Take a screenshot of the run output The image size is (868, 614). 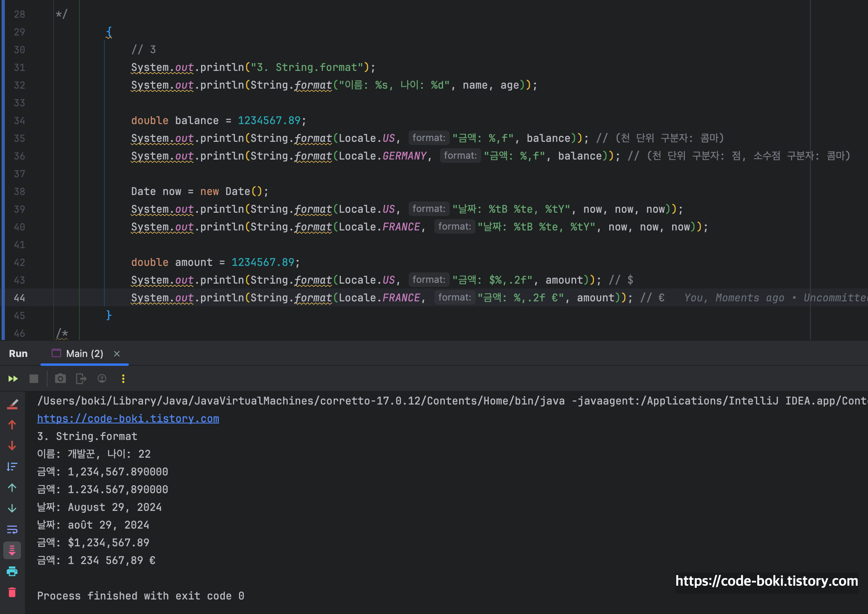(x=60, y=379)
